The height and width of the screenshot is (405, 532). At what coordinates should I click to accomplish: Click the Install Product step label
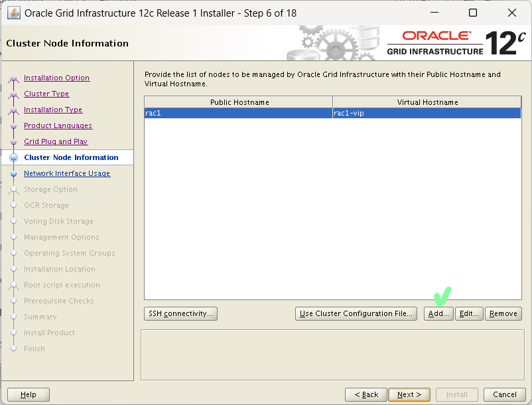point(49,333)
